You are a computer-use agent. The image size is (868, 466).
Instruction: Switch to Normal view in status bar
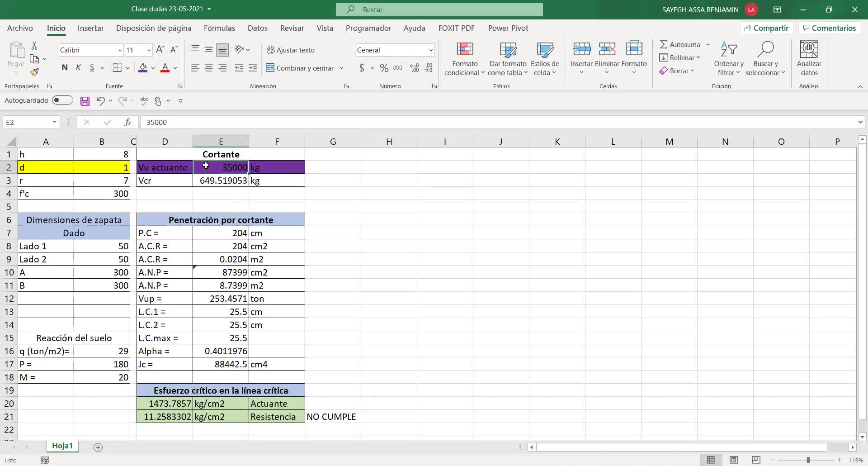(711, 460)
